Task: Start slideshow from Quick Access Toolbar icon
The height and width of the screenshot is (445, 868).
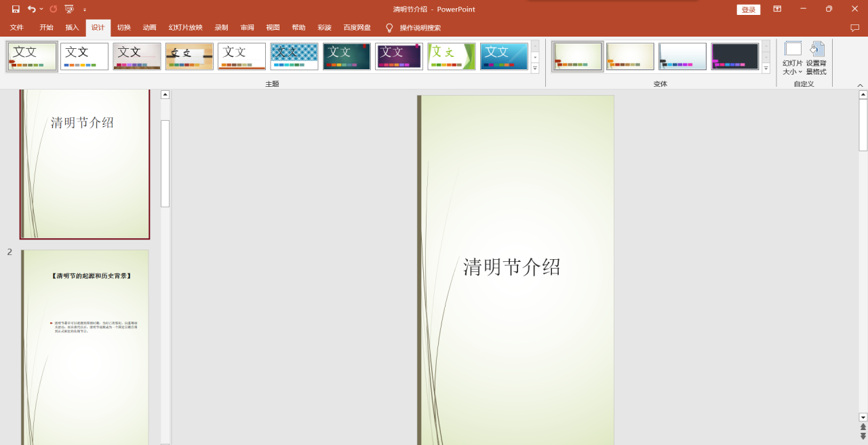Action: click(x=68, y=9)
